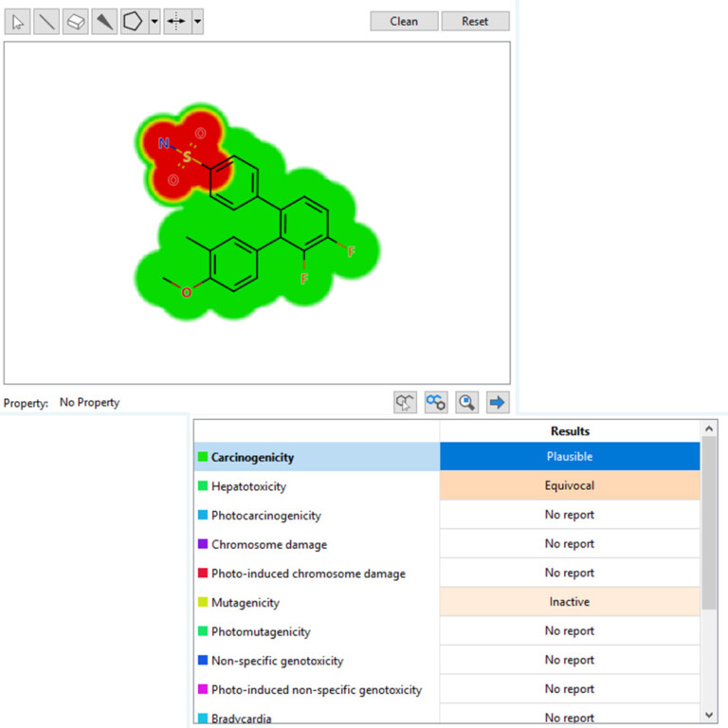Click the blue Non-specific genotoxicity swatch
728x728 pixels.
tap(203, 660)
